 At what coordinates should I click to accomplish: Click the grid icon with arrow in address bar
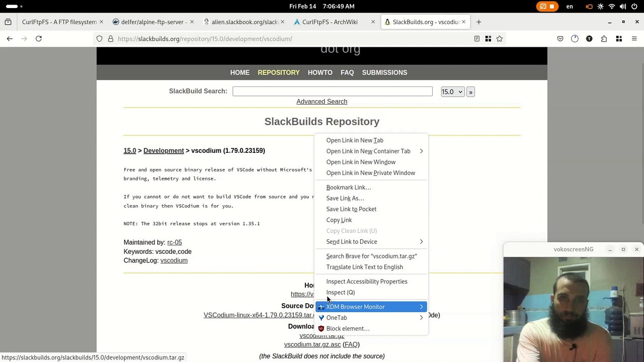[488, 39]
